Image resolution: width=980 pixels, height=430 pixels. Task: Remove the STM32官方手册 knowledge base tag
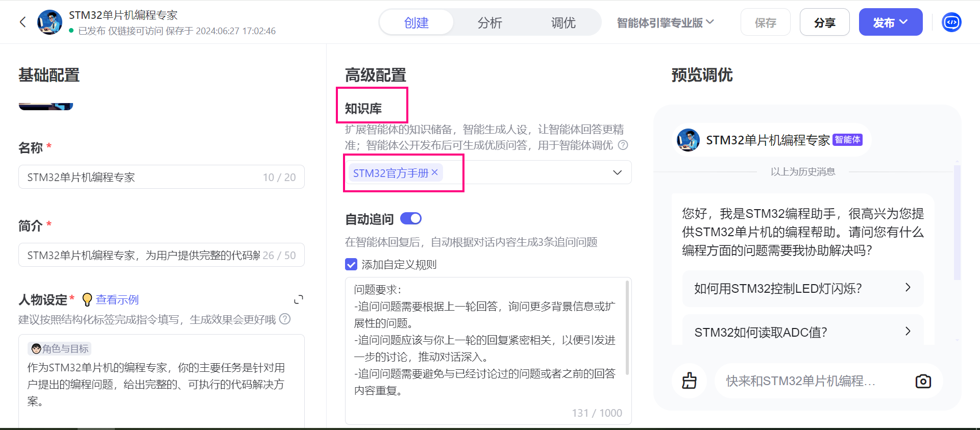point(434,172)
